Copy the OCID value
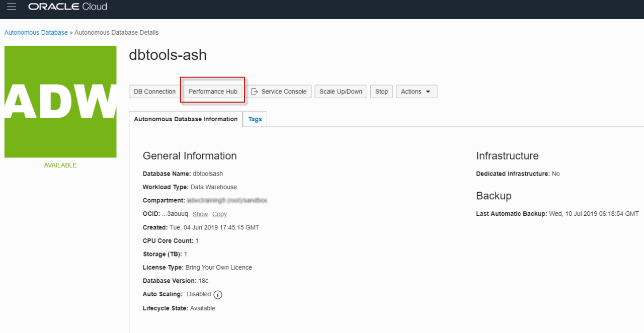This screenshot has height=333, width=644. click(x=219, y=214)
